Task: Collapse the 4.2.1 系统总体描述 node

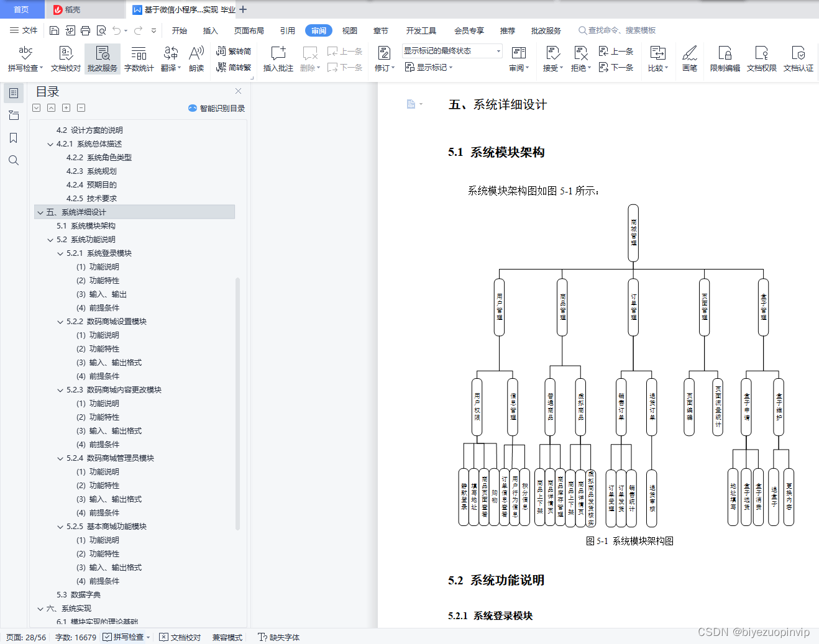Action: pos(50,144)
